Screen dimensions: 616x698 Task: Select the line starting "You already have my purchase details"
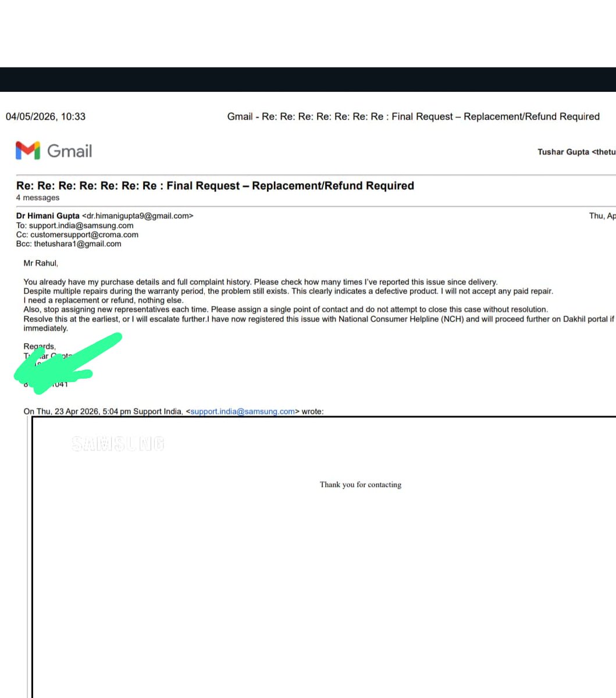point(261,282)
